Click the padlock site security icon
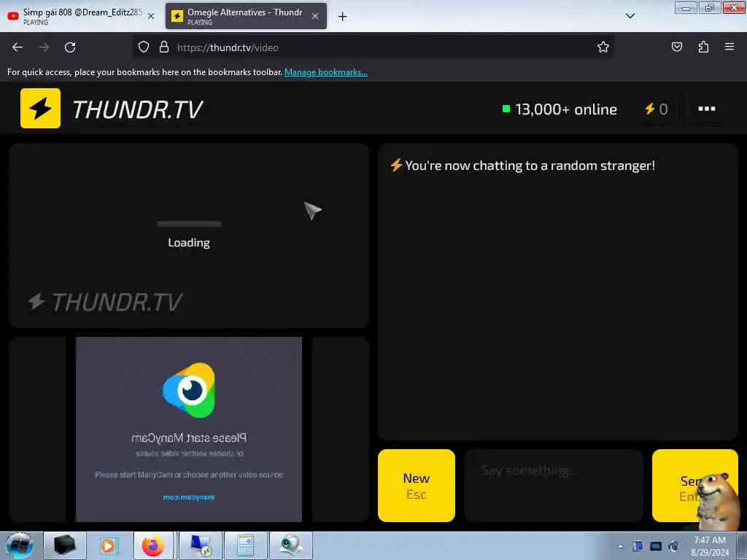This screenshot has height=560, width=747. [x=164, y=47]
